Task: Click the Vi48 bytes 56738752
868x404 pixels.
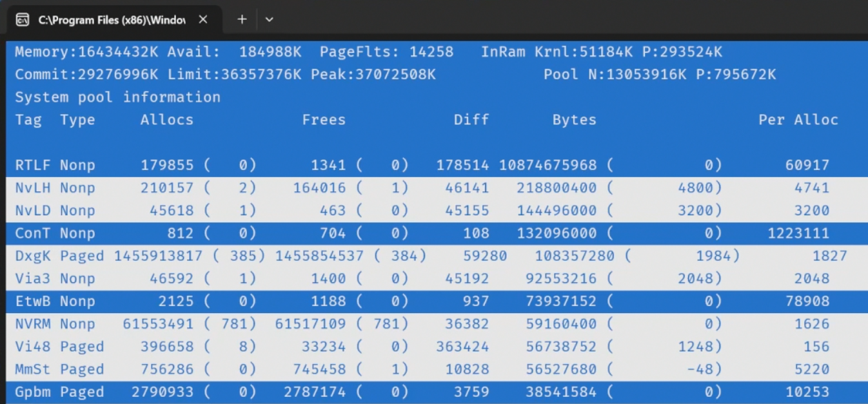Action: (562, 347)
